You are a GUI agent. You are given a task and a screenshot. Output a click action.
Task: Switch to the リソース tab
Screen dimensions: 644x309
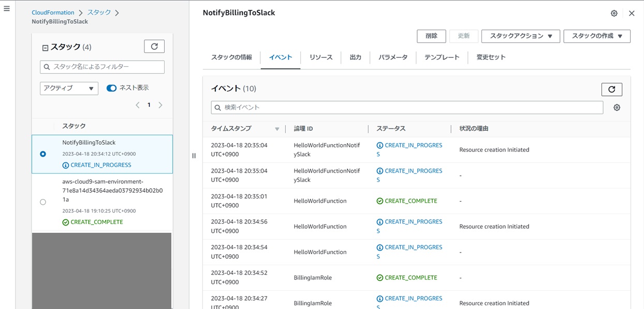tap(321, 58)
